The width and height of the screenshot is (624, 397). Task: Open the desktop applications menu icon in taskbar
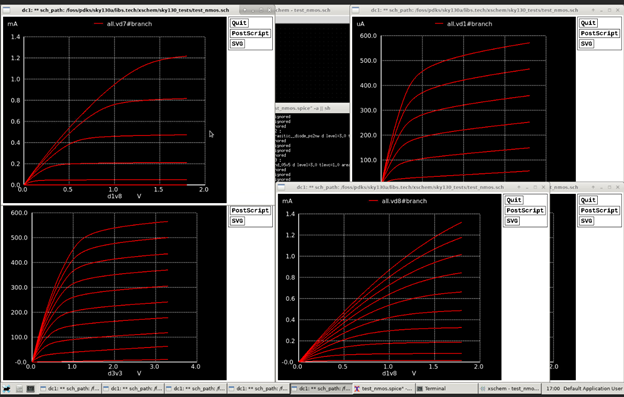6,389
